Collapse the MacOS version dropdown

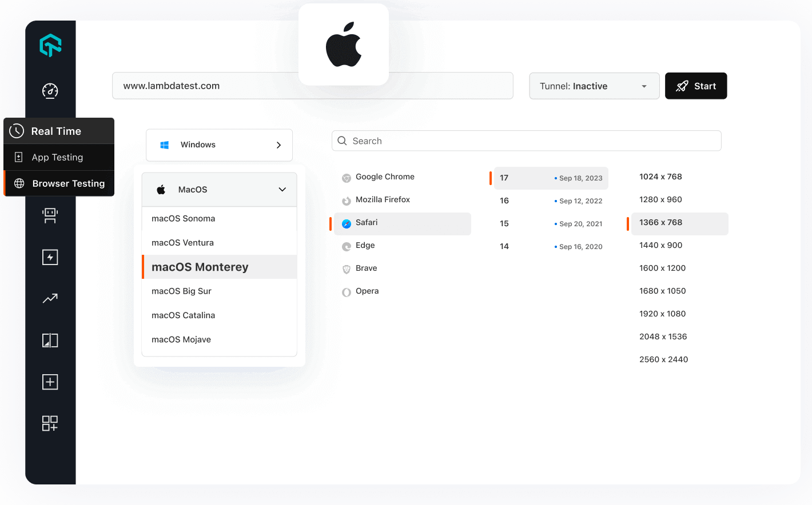click(282, 189)
